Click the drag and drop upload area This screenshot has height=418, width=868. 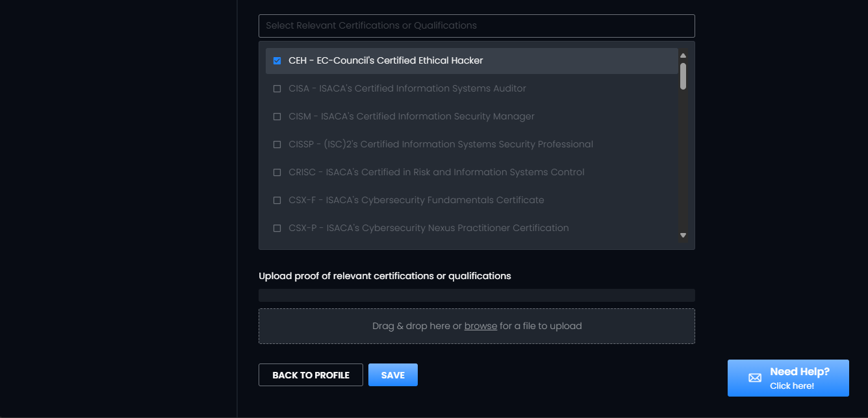click(x=477, y=326)
